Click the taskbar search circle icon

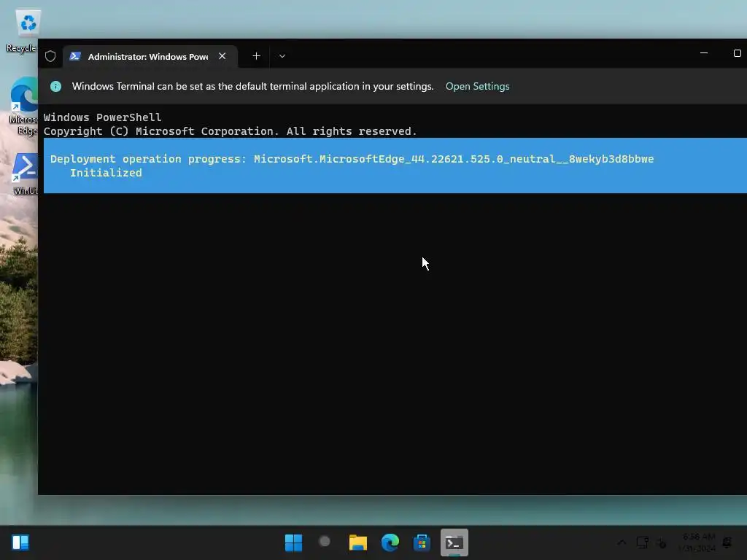click(x=325, y=542)
